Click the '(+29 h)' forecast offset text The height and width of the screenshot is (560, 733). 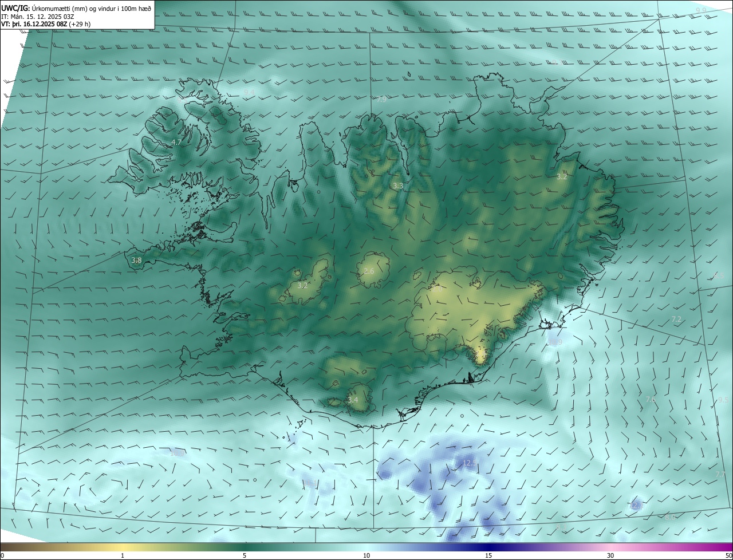(x=79, y=24)
